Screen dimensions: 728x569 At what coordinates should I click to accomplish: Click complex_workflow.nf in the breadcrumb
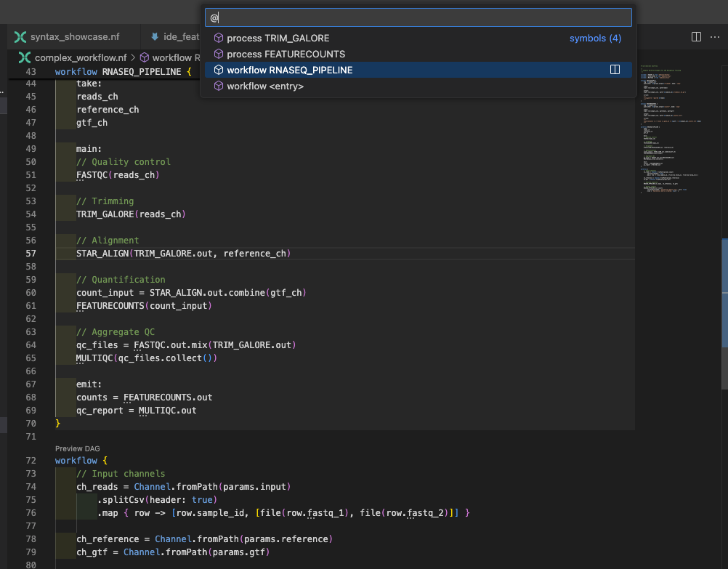[81, 57]
